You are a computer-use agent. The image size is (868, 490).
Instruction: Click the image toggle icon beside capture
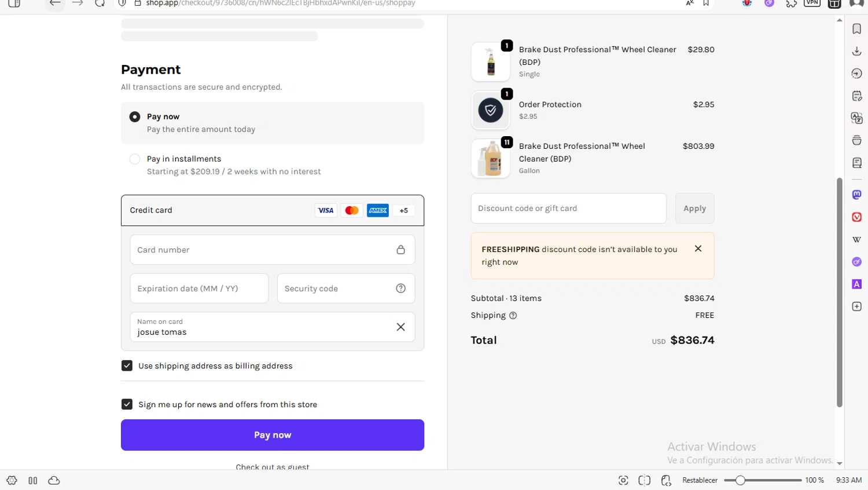tap(645, 480)
